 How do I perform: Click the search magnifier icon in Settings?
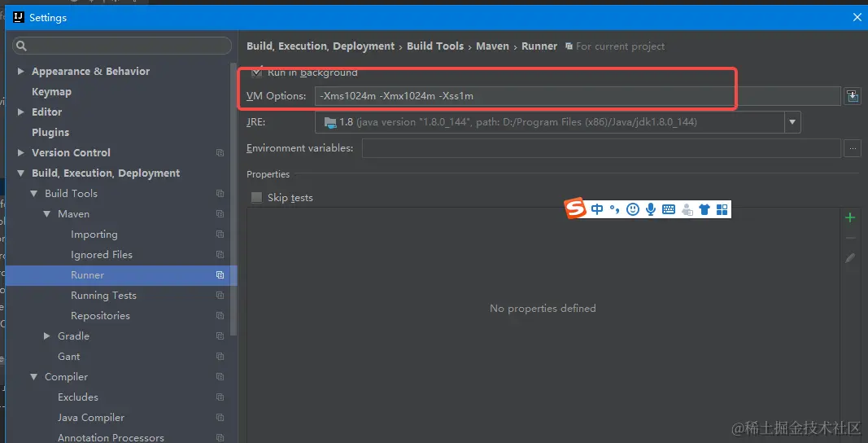tap(21, 46)
